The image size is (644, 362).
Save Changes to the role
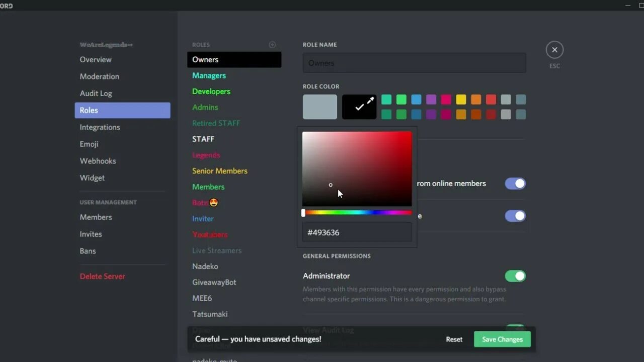pyautogui.click(x=502, y=339)
